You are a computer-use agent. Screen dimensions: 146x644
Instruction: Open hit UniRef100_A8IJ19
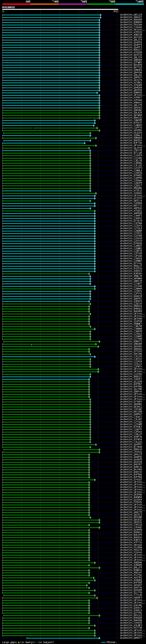[x=131, y=15]
